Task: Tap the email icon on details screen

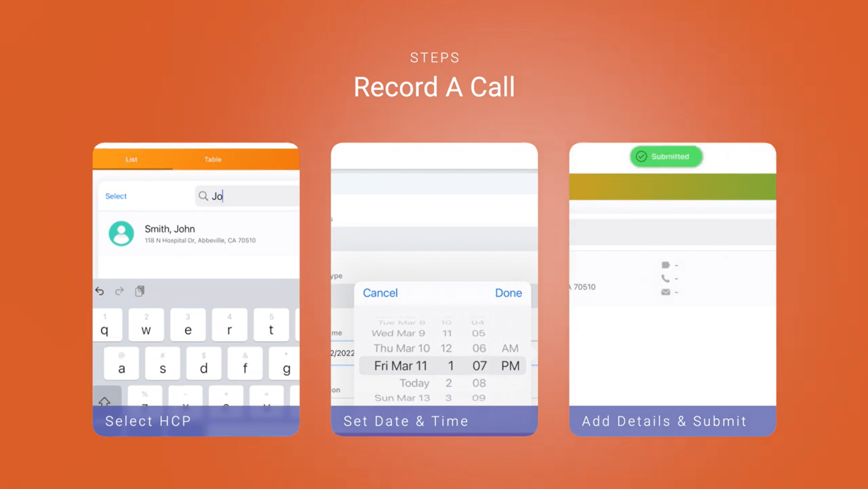Action: 665,292
